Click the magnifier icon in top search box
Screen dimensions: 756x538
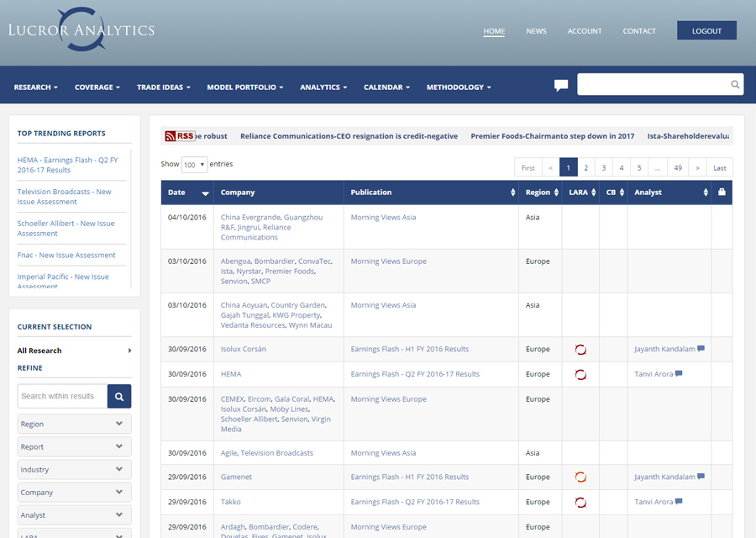[x=735, y=84]
